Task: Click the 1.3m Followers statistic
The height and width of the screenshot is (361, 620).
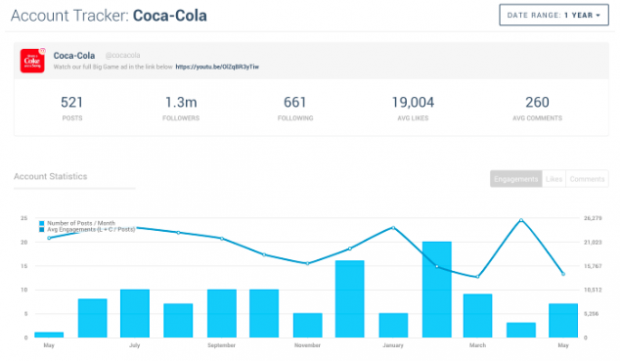Action: [181, 108]
